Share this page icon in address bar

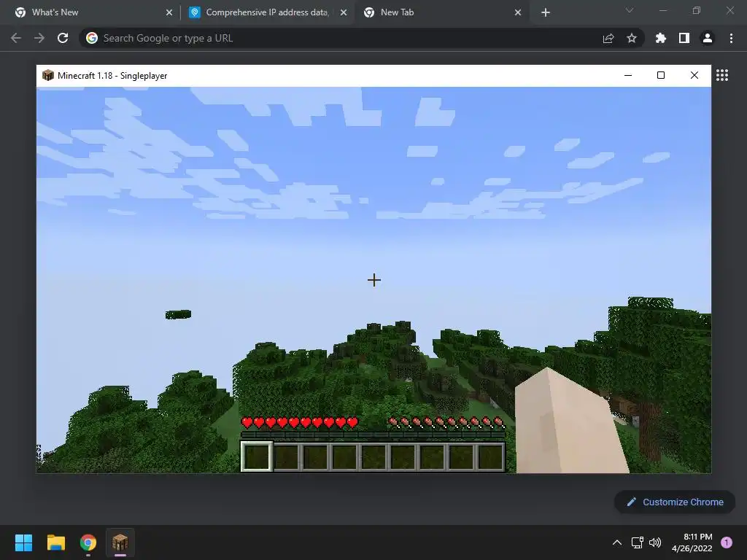click(608, 38)
